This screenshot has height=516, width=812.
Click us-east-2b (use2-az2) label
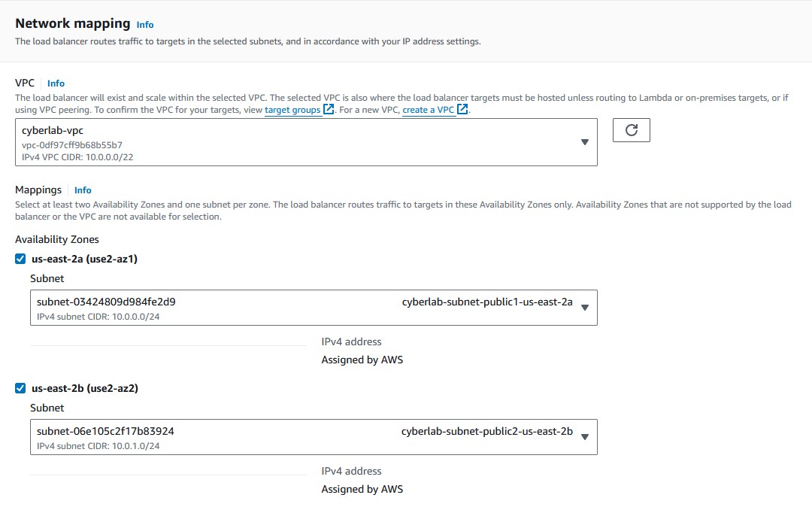85,388
